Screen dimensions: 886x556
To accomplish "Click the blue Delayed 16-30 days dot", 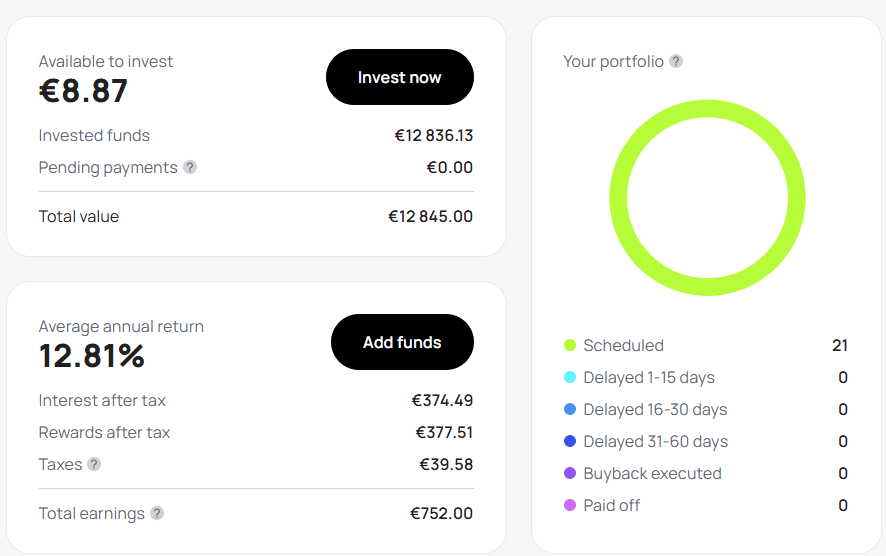I will 570,409.
